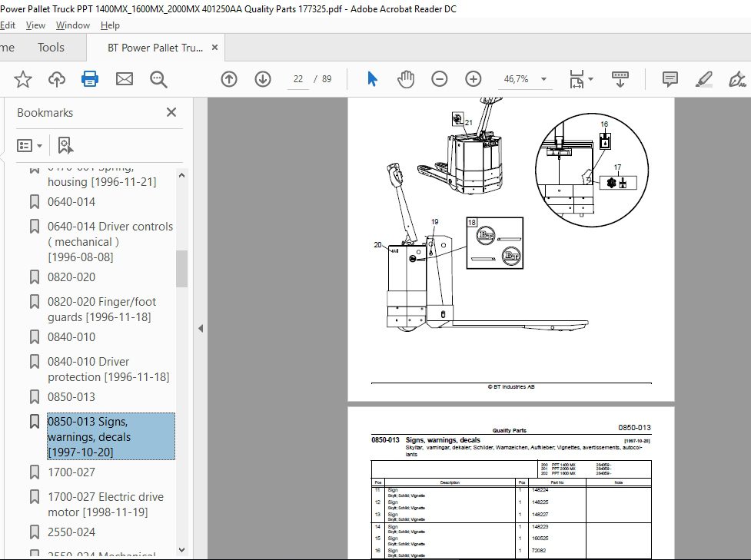Open bookmark 0820-020 Finger/foot guards

coord(101,310)
